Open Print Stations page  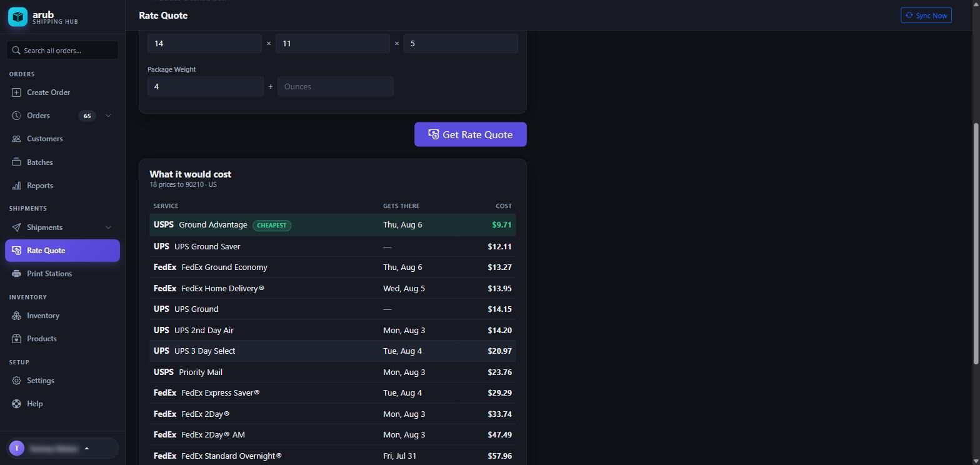click(62, 274)
